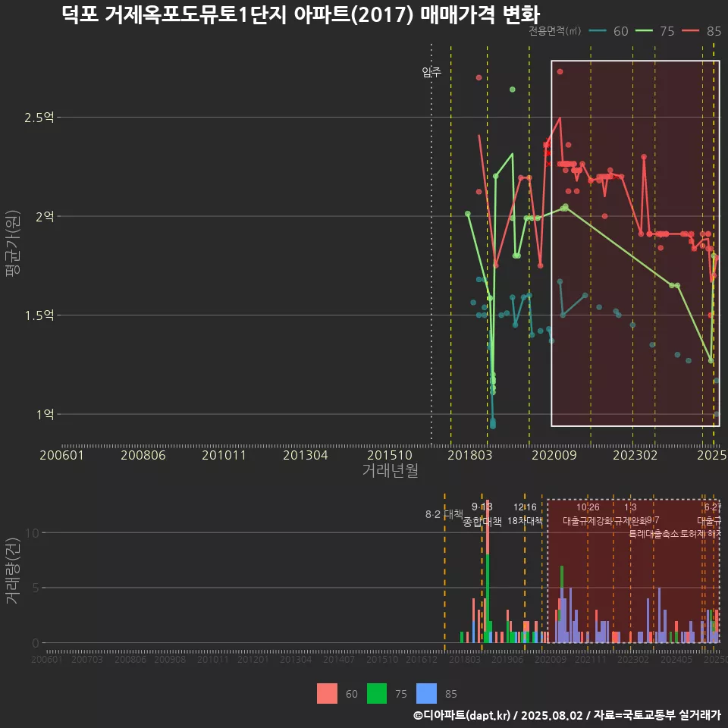Screen dimensions: 728x728
Task: Click the '2.5억' y-axis label
Action: click(x=39, y=118)
